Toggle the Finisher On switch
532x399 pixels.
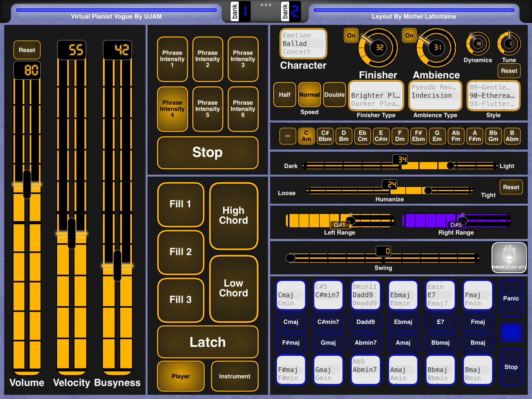tap(351, 35)
